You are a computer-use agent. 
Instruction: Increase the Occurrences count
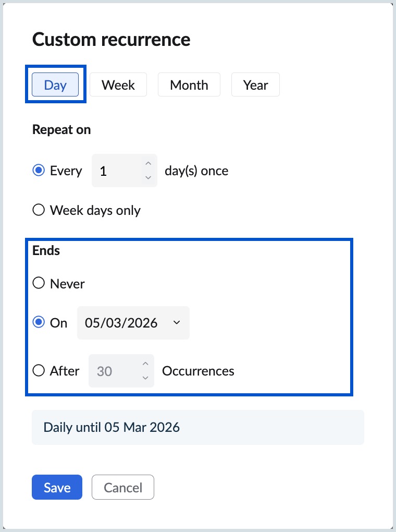click(x=145, y=364)
